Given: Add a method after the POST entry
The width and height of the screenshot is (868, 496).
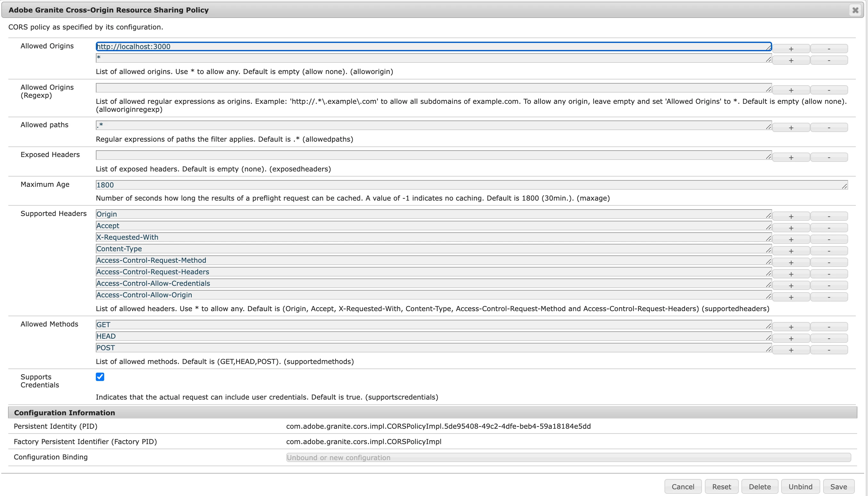Looking at the screenshot, I should (x=791, y=350).
